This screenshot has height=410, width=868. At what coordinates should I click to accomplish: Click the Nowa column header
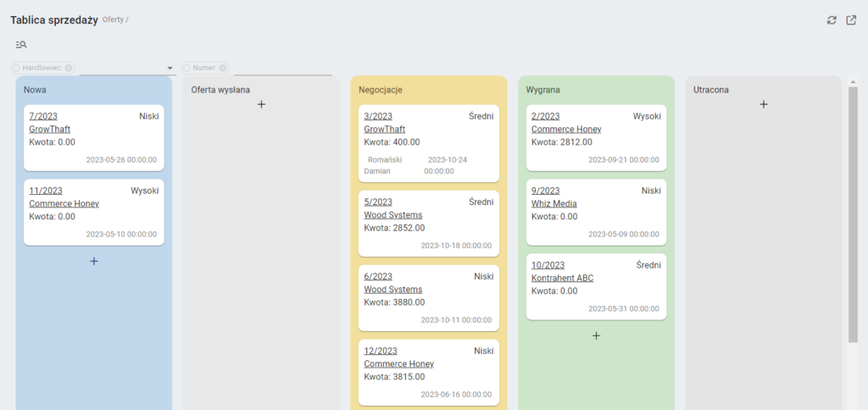35,89
